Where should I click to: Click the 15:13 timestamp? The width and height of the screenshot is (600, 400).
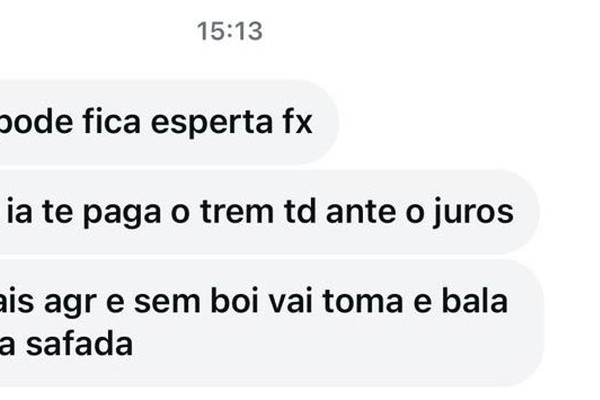point(230,31)
